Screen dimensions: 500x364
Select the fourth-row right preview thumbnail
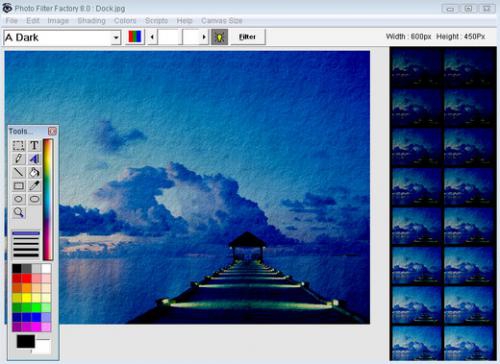coord(468,186)
